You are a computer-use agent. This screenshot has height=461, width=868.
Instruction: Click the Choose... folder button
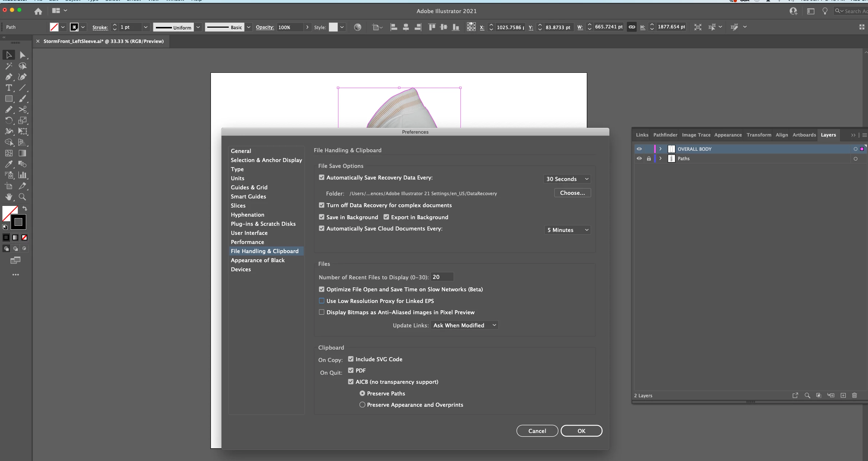tap(572, 193)
